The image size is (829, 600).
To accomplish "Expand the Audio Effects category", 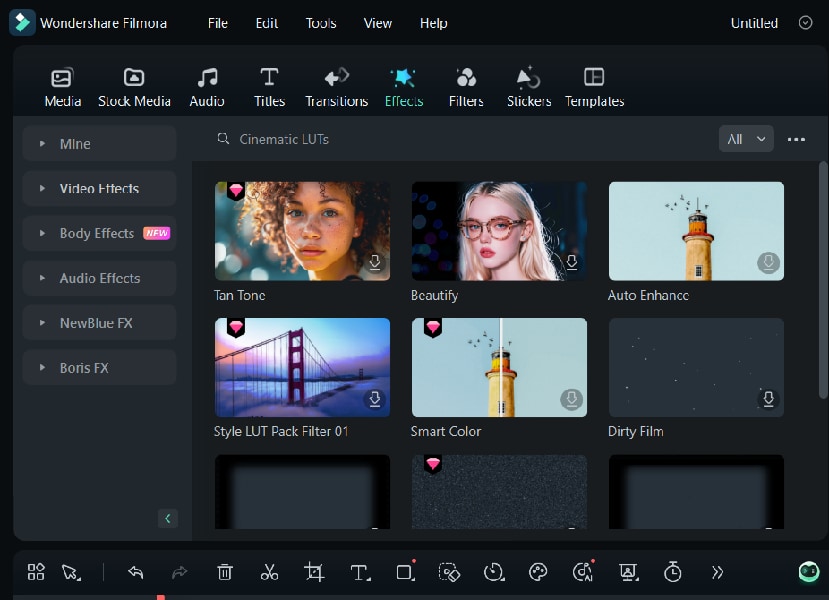I will 99,278.
